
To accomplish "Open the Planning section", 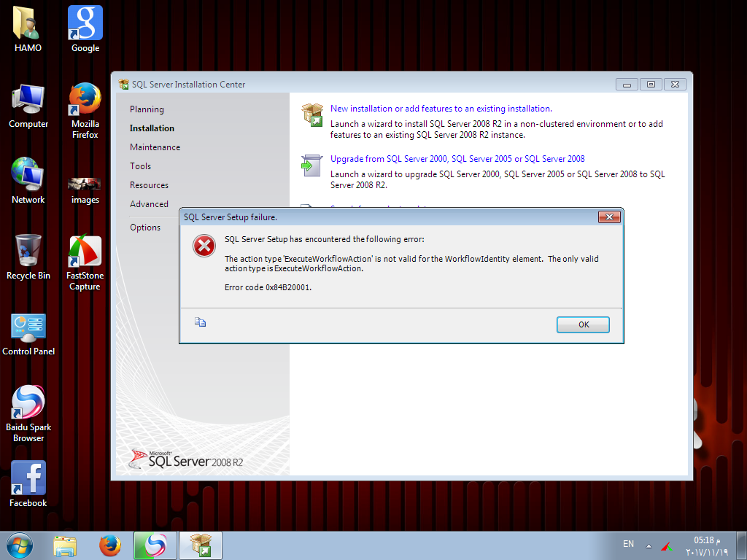I will (x=147, y=109).
